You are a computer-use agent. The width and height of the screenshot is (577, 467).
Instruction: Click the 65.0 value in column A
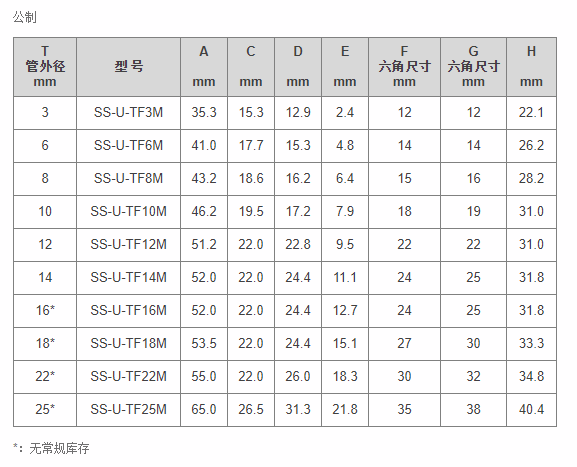click(x=204, y=410)
